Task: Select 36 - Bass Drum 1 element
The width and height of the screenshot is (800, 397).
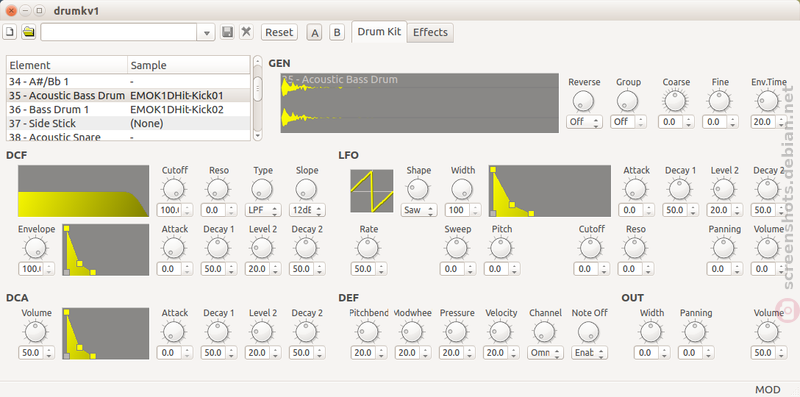Action: pos(128,109)
